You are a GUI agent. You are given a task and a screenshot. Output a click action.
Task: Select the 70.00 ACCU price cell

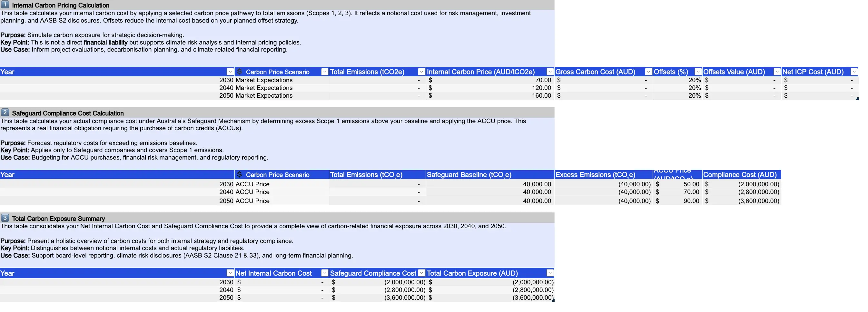click(678, 192)
